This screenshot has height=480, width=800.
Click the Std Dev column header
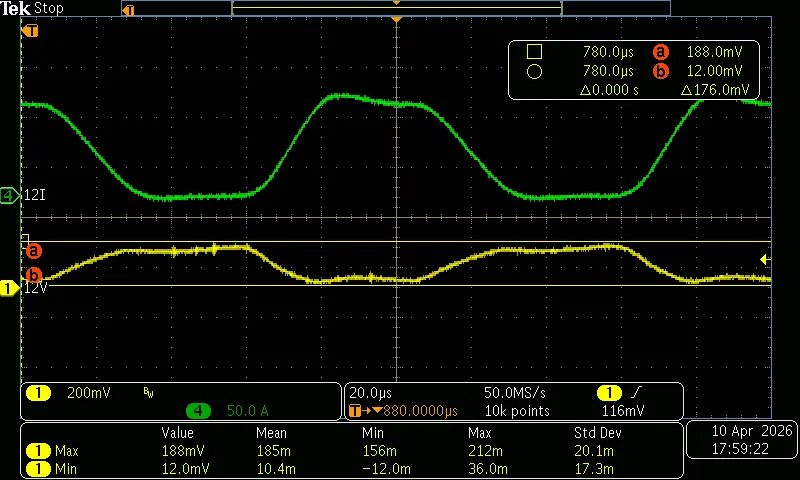tap(597, 434)
